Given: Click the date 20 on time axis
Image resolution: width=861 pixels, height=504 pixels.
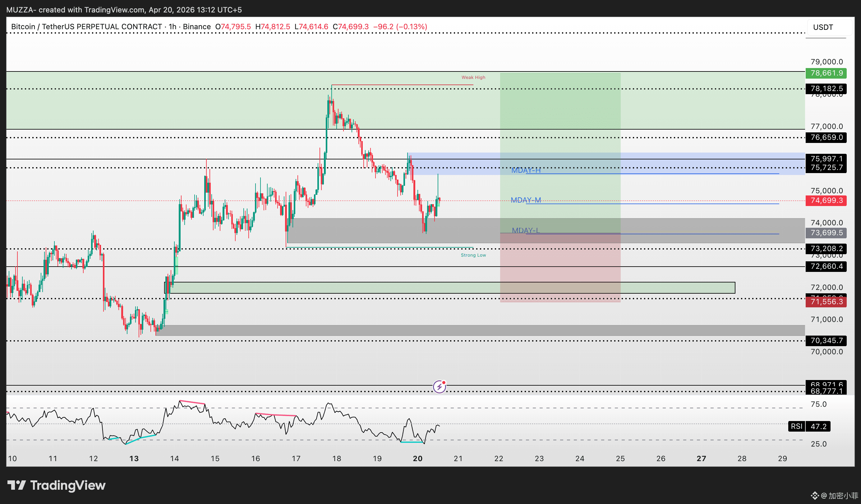Looking at the screenshot, I should pos(417,459).
